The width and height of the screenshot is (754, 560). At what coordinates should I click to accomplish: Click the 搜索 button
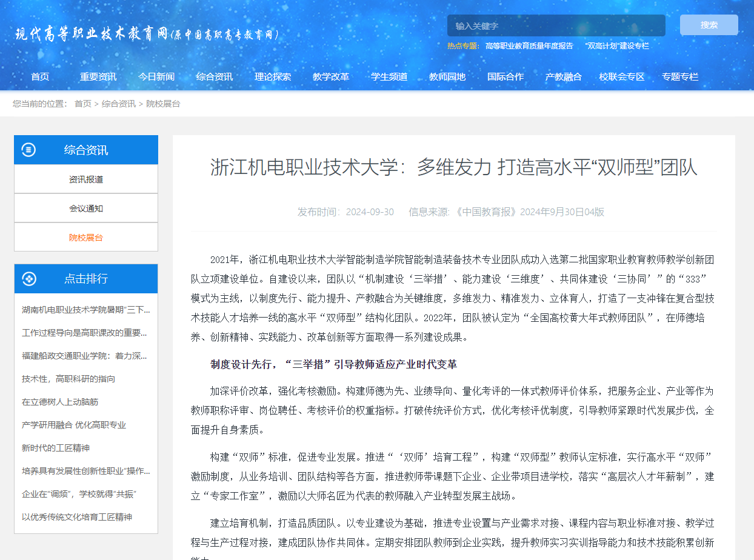coord(709,25)
